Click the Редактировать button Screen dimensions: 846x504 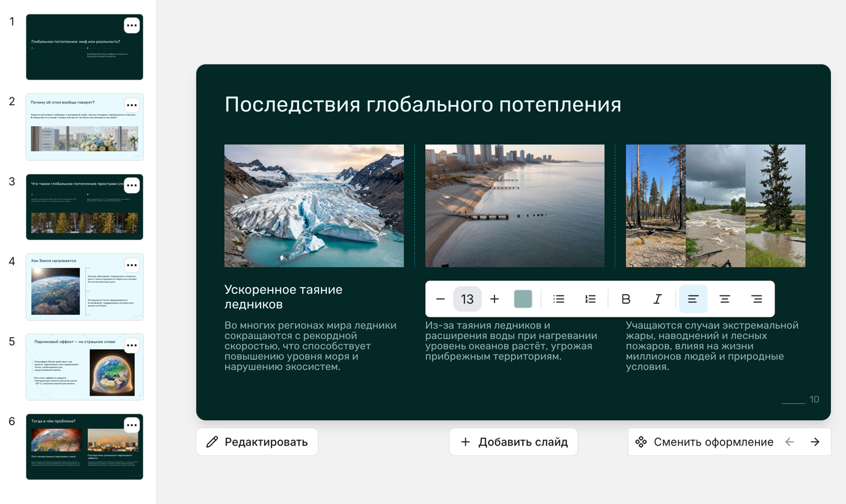pos(257,441)
